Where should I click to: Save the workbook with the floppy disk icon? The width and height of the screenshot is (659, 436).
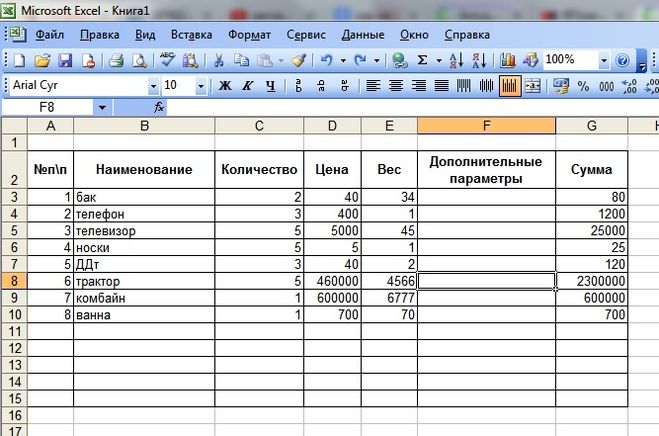65,61
